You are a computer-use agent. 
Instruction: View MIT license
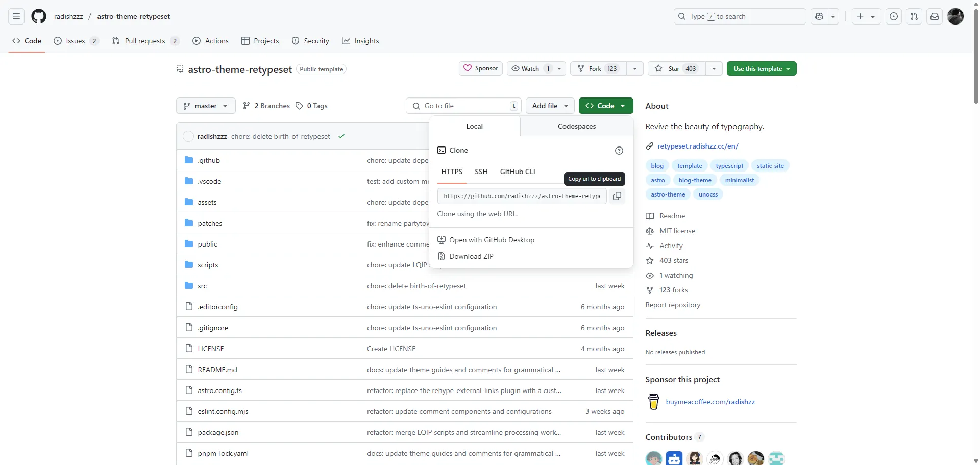point(677,231)
